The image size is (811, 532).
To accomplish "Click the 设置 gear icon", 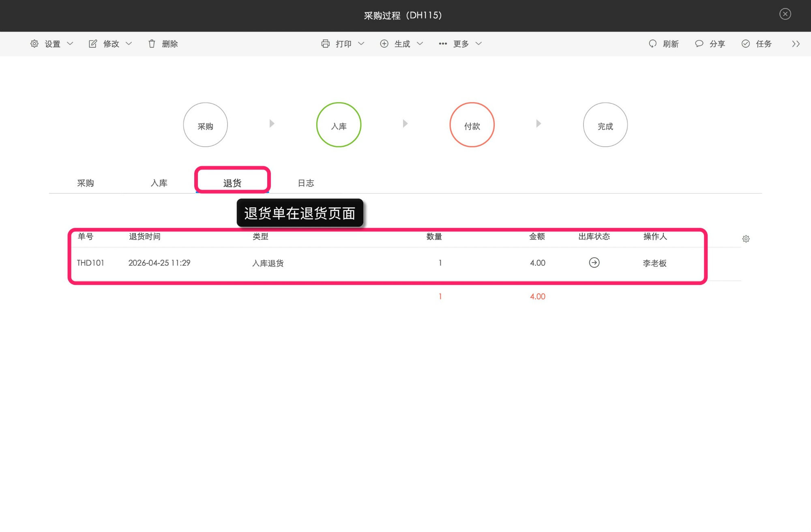I will [x=34, y=44].
